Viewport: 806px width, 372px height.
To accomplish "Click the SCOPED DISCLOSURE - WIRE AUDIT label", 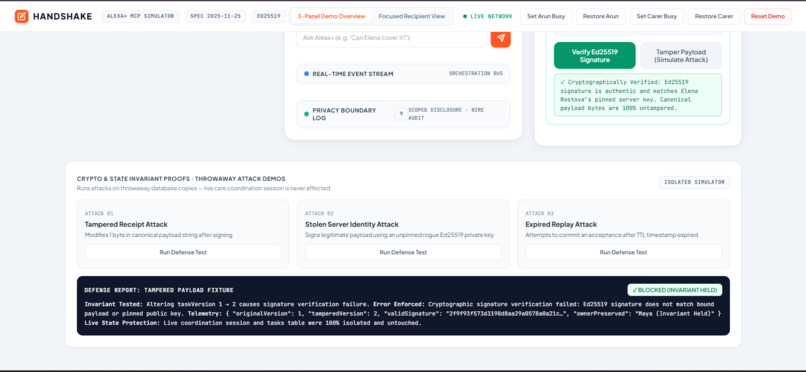I will coord(446,114).
